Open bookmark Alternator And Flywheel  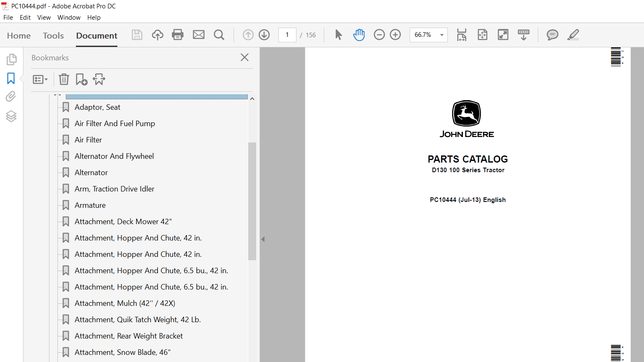point(114,156)
